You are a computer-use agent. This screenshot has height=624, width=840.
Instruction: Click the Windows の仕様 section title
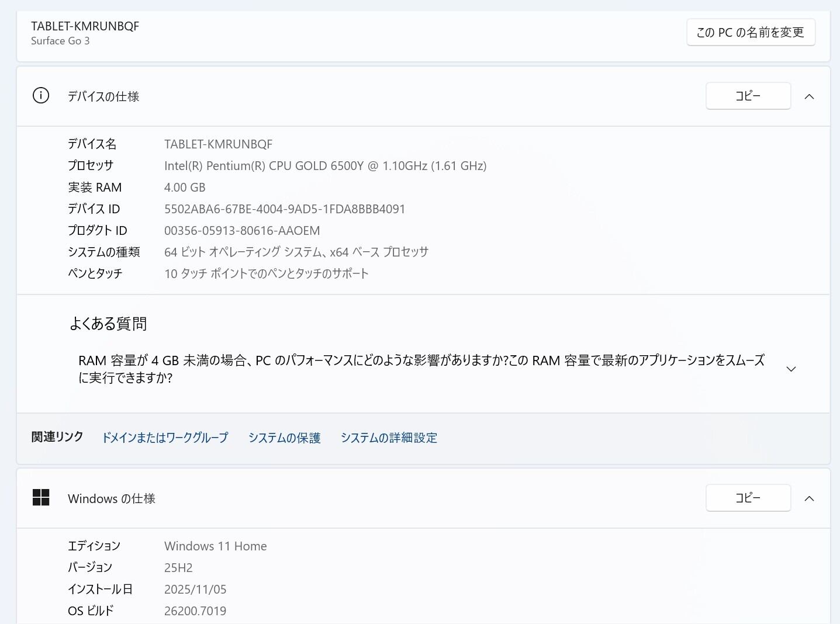coord(112,498)
